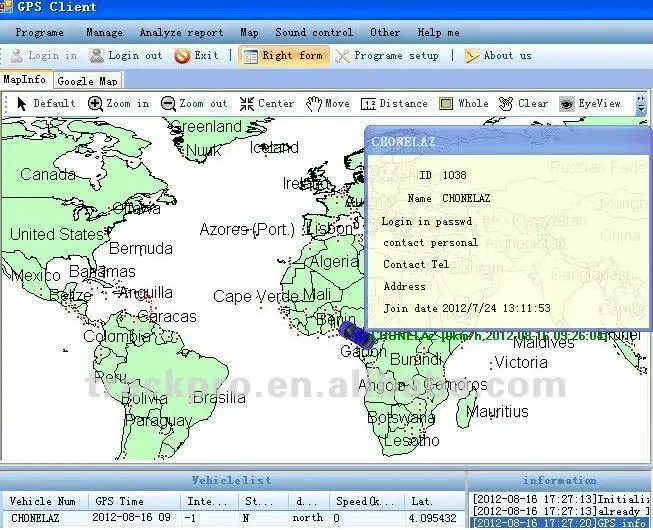Open the Analyze report menu

181,32
